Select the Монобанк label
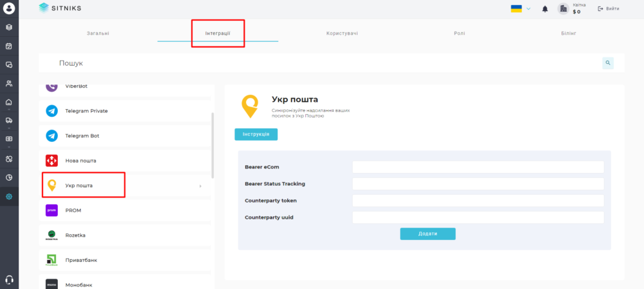 coord(79,285)
